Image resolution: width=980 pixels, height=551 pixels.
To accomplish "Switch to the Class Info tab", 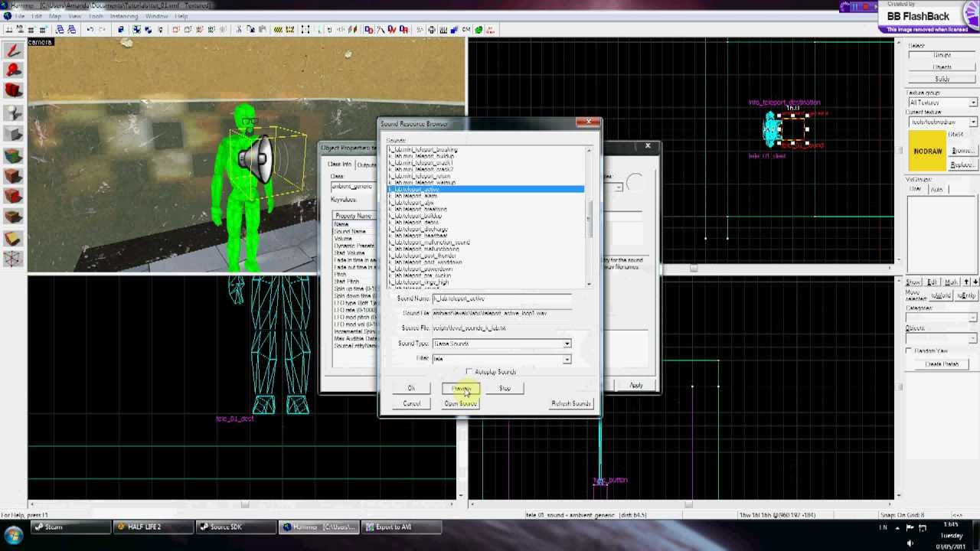I will (339, 165).
